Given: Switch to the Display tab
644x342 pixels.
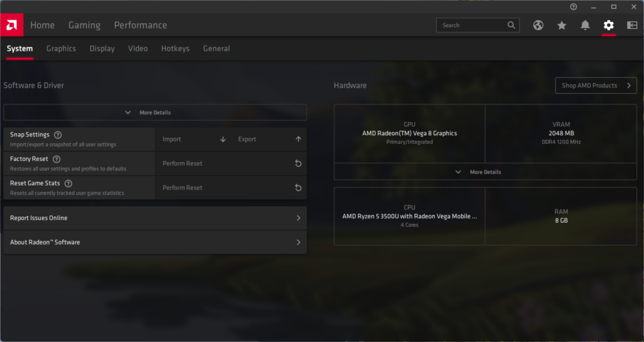Looking at the screenshot, I should (x=103, y=48).
